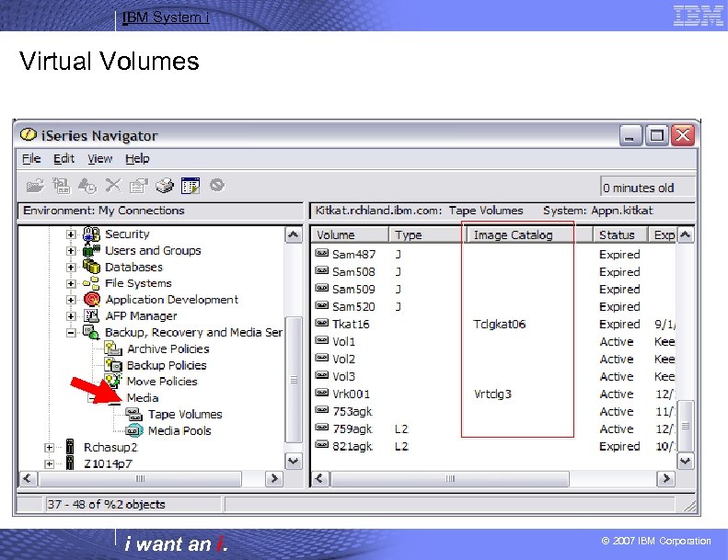Click the cancel/stop toolbar icon
728x560 pixels.
point(217,185)
